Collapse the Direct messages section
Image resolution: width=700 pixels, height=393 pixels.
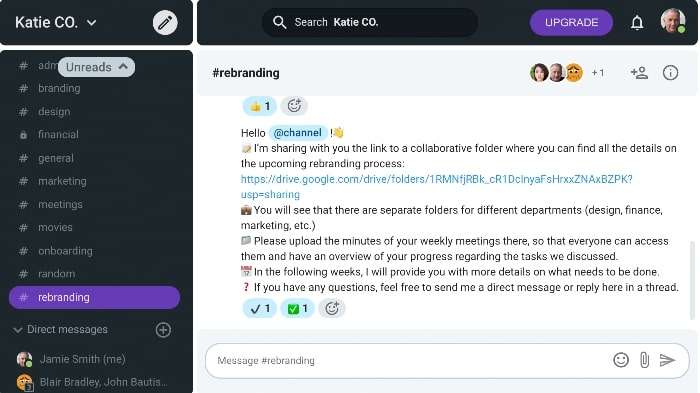(x=18, y=330)
